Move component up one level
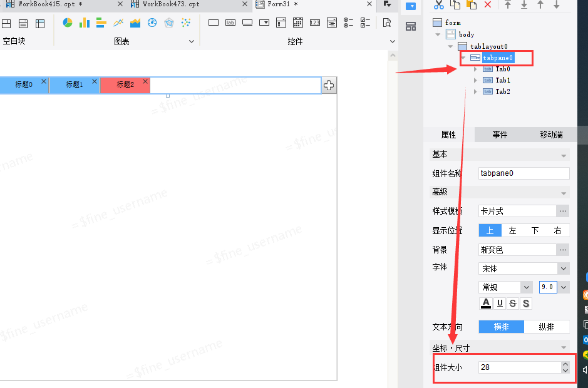The width and height of the screenshot is (588, 388). pos(540,4)
